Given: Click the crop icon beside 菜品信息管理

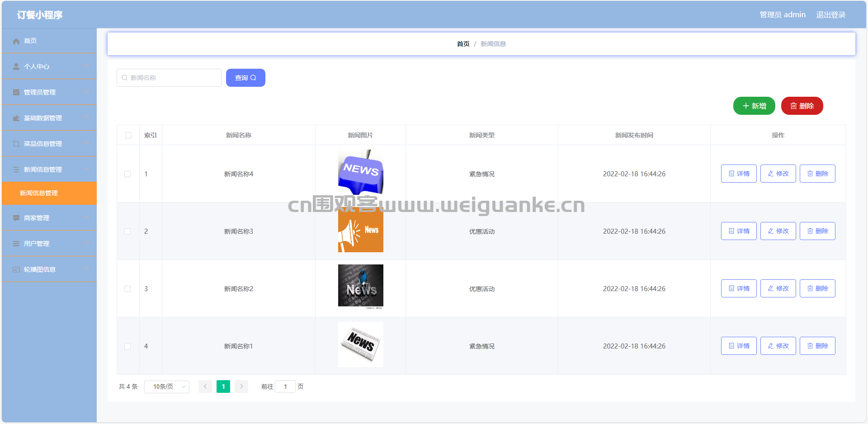Looking at the screenshot, I should [16, 144].
